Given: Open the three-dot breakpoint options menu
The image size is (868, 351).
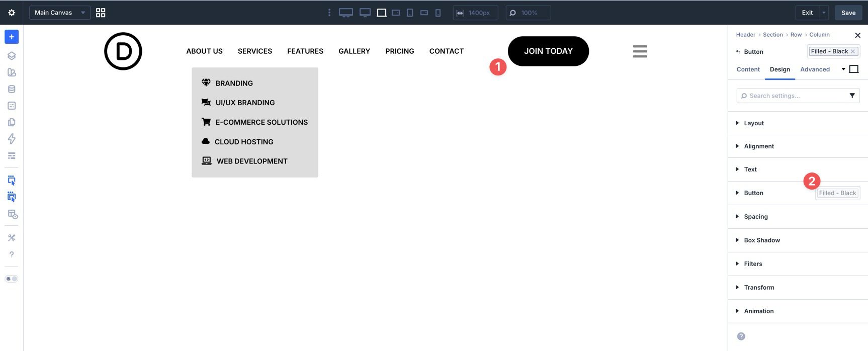Looking at the screenshot, I should tap(329, 13).
